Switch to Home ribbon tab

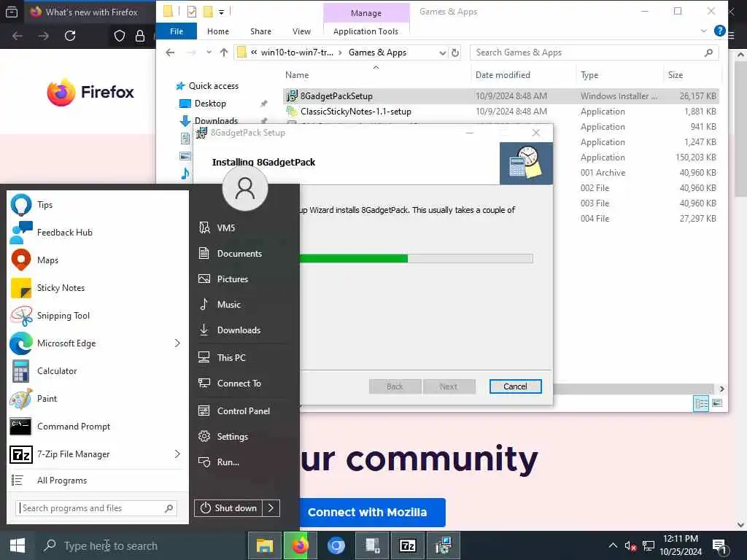[217, 31]
